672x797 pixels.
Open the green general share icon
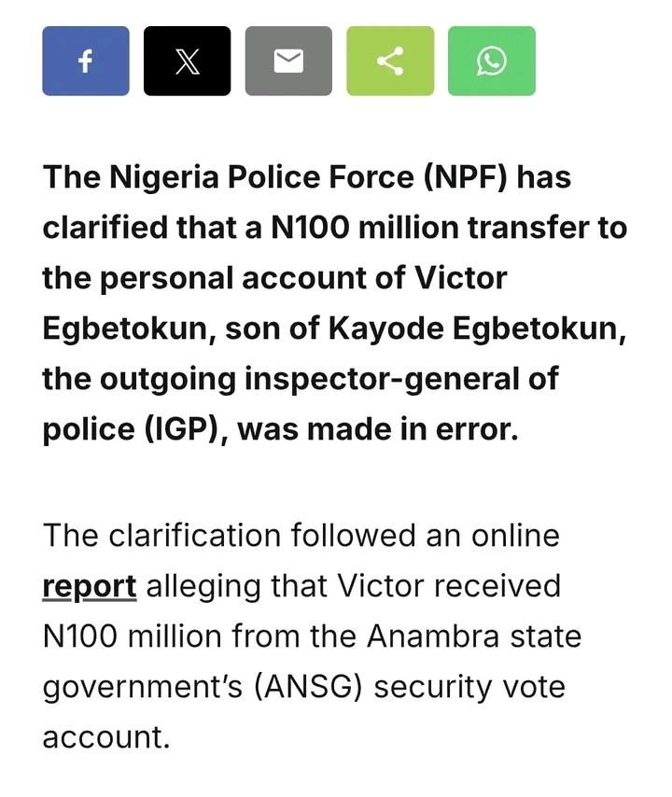(390, 62)
